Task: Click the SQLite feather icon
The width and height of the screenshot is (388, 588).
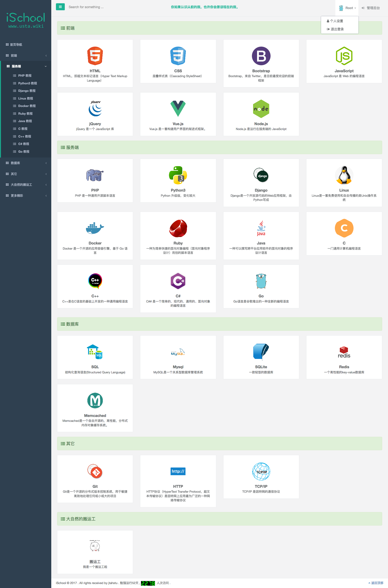Action: pyautogui.click(x=261, y=352)
